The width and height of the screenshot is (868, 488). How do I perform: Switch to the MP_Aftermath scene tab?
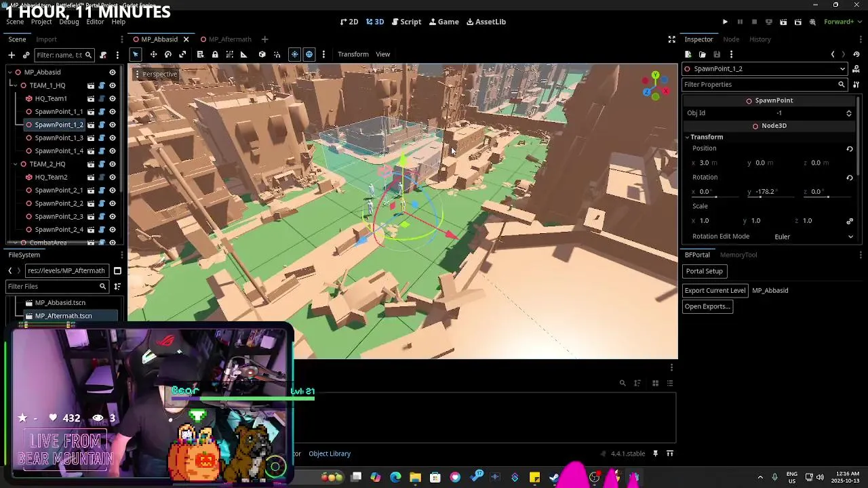click(x=230, y=39)
